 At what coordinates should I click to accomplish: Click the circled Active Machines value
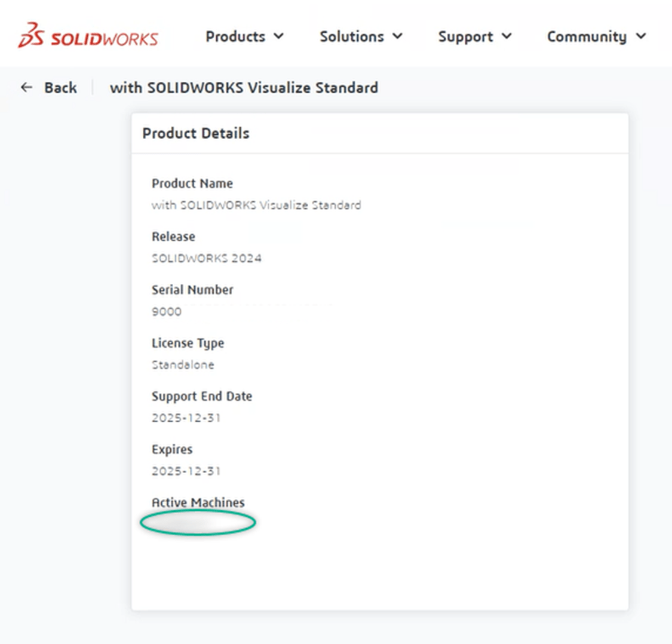(198, 522)
